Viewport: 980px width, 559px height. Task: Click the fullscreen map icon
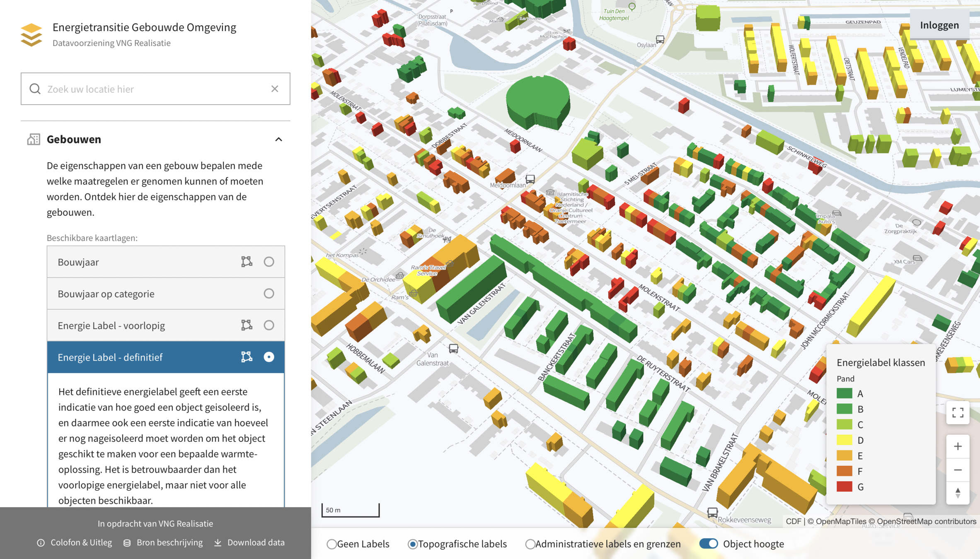point(958,412)
